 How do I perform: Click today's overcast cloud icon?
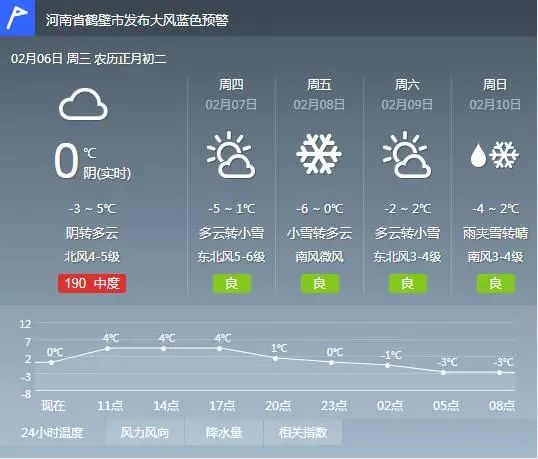83,104
